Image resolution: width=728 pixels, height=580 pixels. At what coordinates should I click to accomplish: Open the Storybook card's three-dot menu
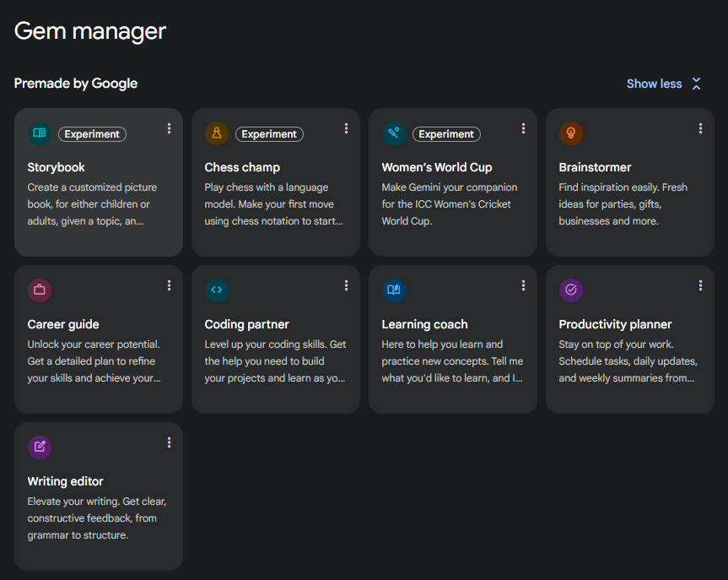tap(169, 128)
